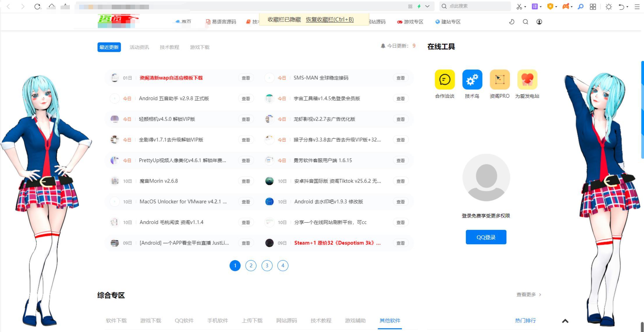Toggle the site's moon dark-mode icon
This screenshot has width=644, height=332.
512,22
